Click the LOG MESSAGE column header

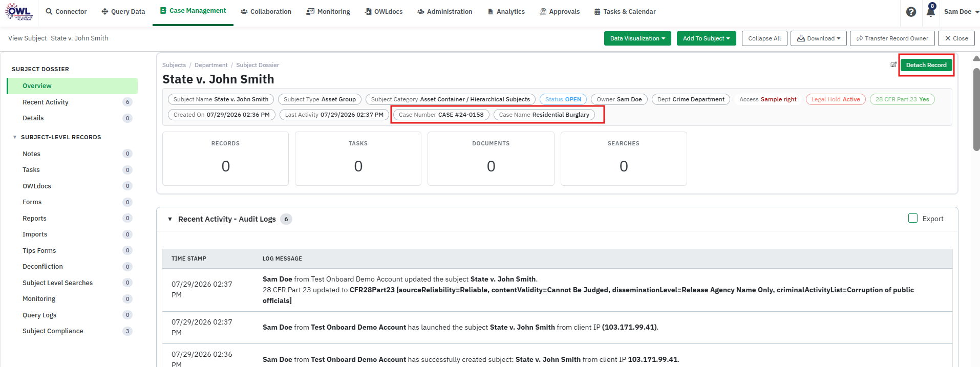(282, 259)
